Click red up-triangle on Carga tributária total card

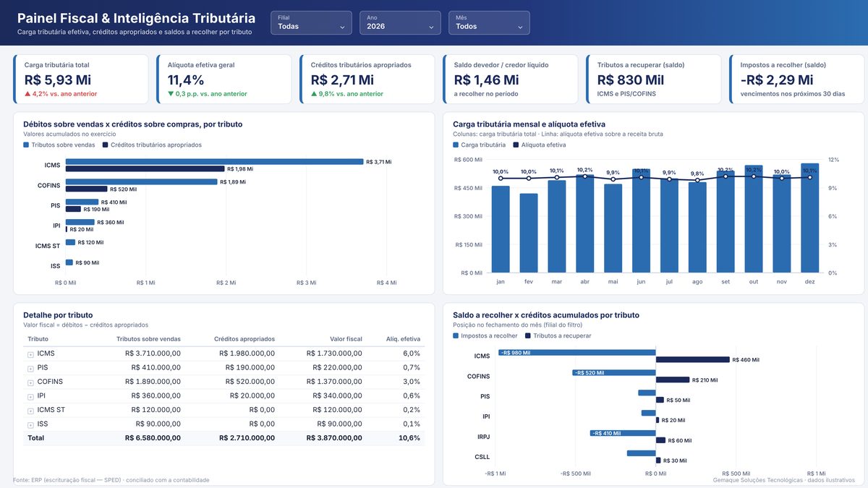[27, 94]
